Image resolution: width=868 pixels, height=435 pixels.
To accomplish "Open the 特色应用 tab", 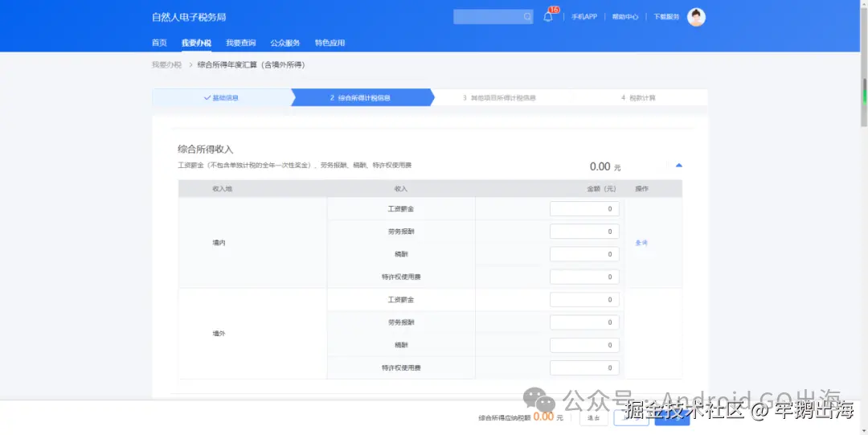I will pos(330,43).
